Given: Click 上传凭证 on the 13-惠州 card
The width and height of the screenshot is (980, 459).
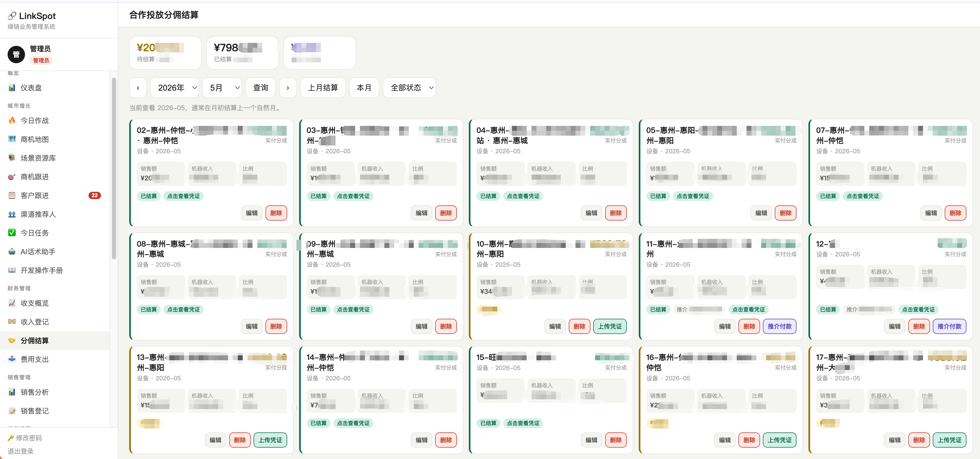Looking at the screenshot, I should 270,440.
